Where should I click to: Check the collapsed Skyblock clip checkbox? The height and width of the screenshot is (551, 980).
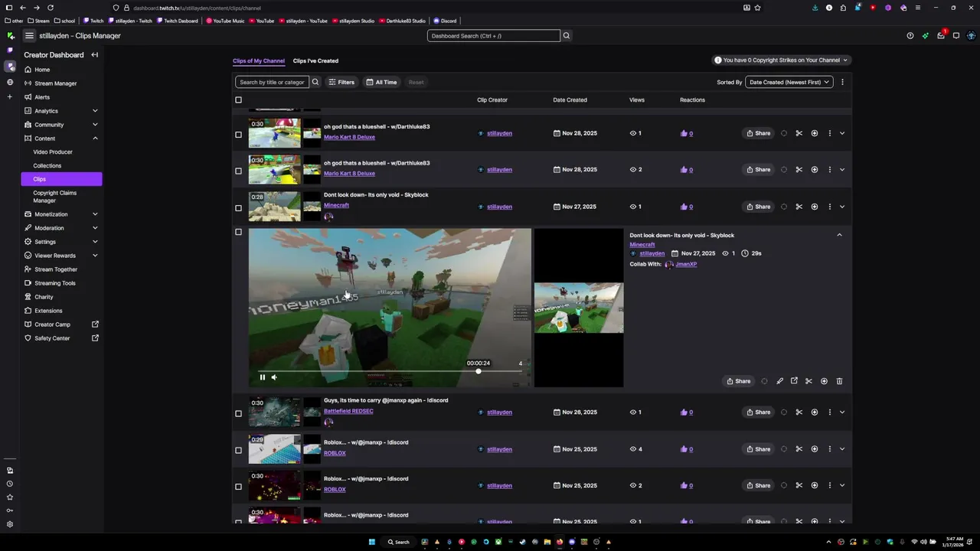238,207
